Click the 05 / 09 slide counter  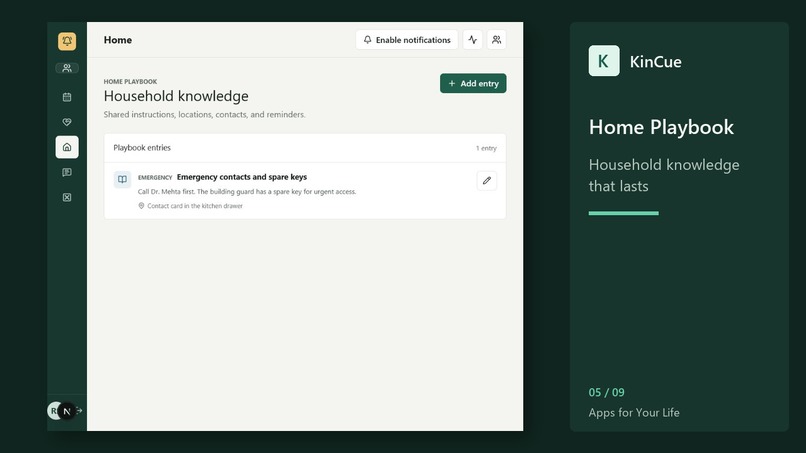(607, 392)
